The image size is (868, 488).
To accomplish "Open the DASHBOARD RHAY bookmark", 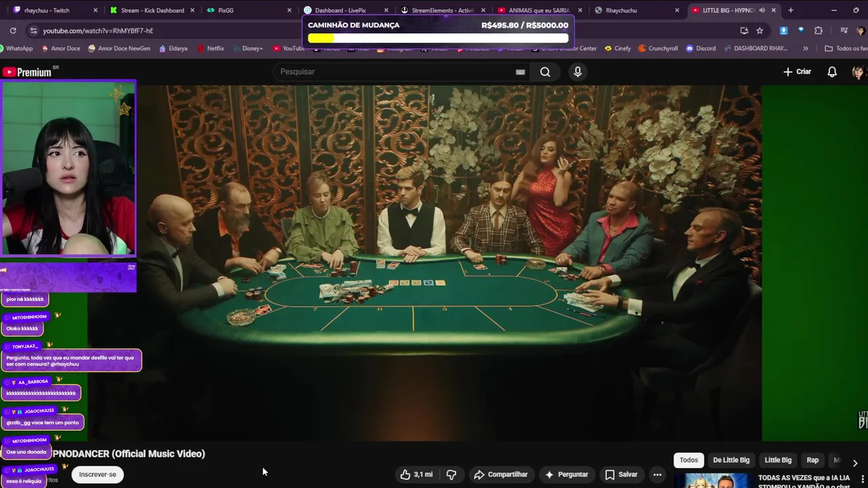I will [x=755, y=48].
